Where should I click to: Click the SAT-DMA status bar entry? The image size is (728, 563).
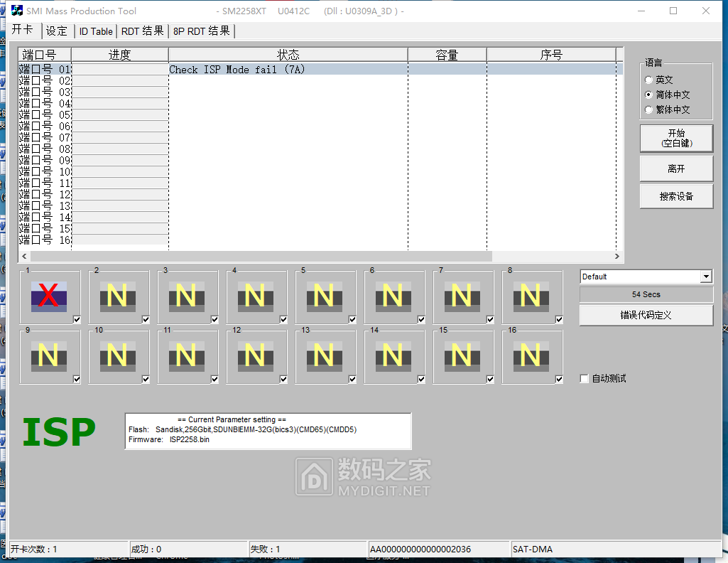533,549
